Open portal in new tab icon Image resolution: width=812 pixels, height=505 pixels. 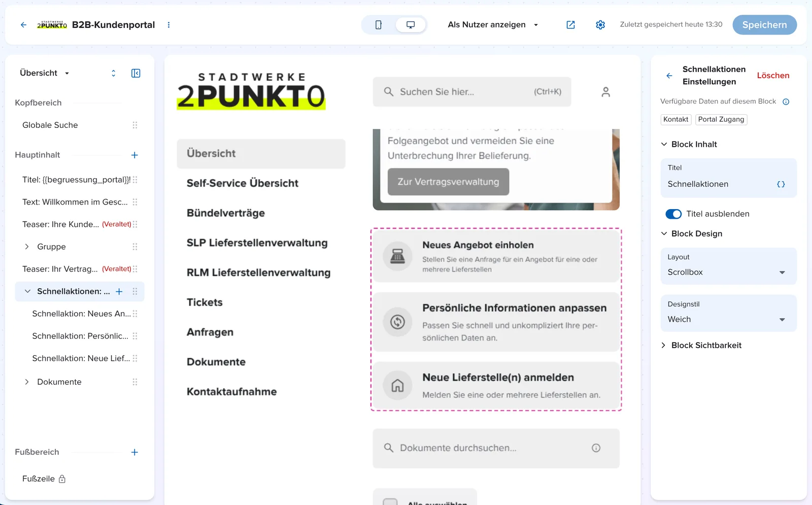click(570, 25)
